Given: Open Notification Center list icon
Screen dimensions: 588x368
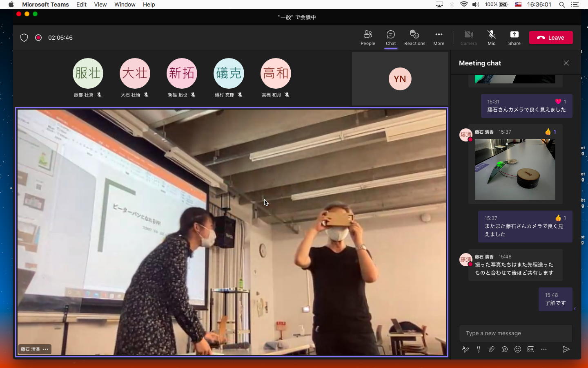Looking at the screenshot, I should tap(575, 4).
